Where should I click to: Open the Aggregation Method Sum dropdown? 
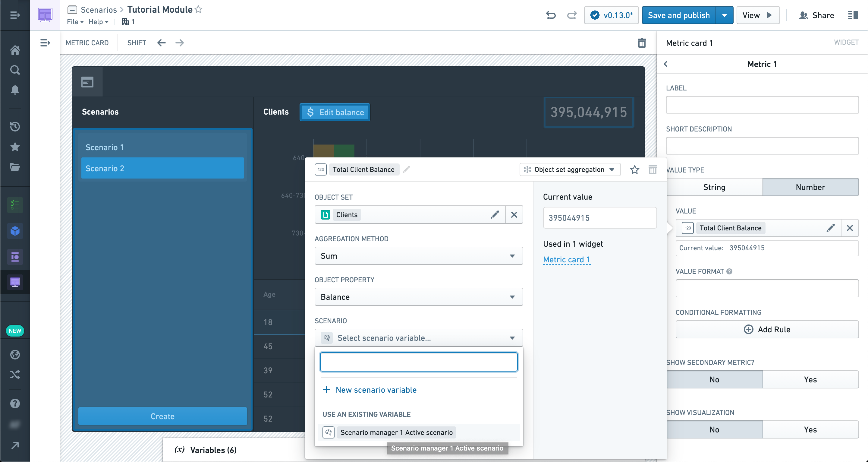point(419,256)
